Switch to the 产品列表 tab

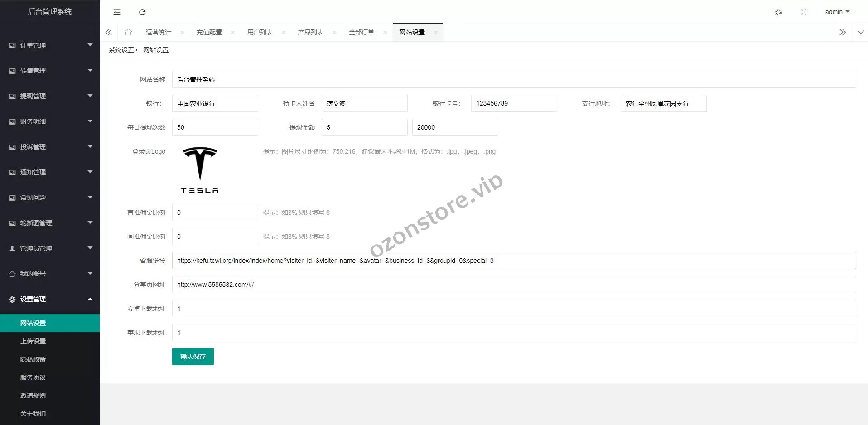(x=311, y=32)
